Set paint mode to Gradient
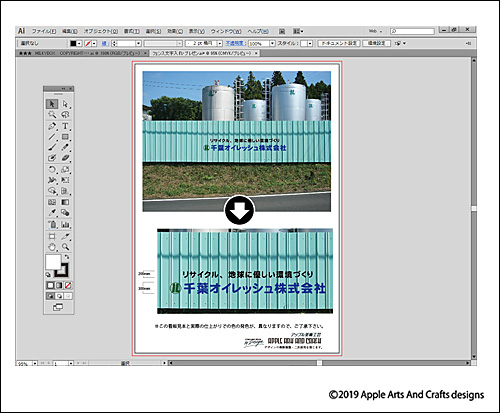Screen dimensions: 500x413 tap(59, 285)
